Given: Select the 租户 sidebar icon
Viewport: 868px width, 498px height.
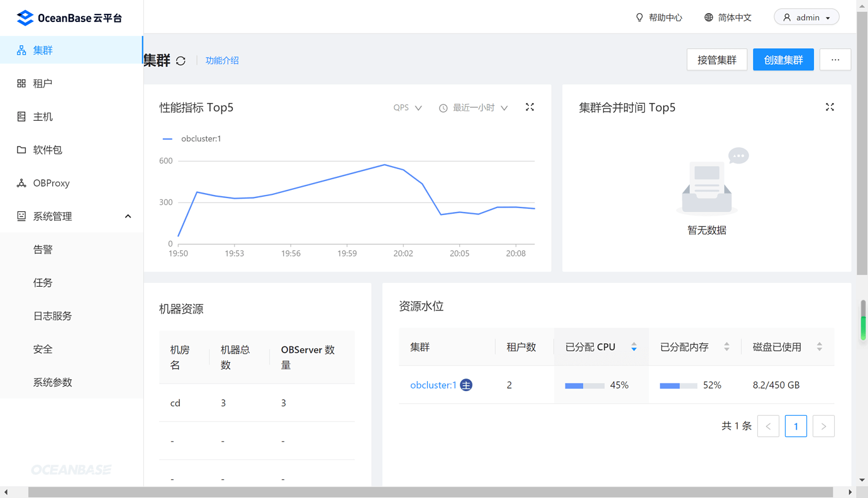Looking at the screenshot, I should pyautogui.click(x=42, y=83).
